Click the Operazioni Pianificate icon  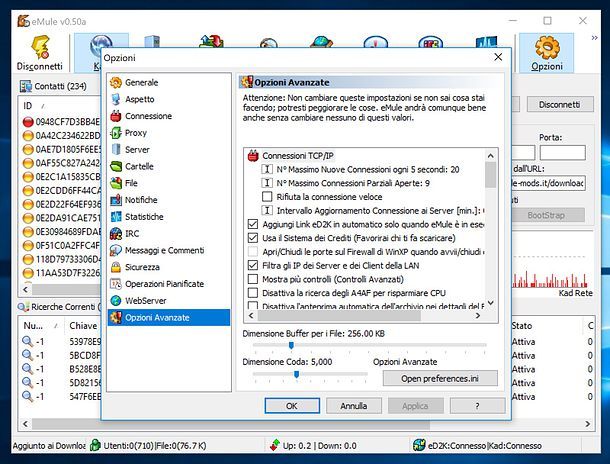click(116, 284)
